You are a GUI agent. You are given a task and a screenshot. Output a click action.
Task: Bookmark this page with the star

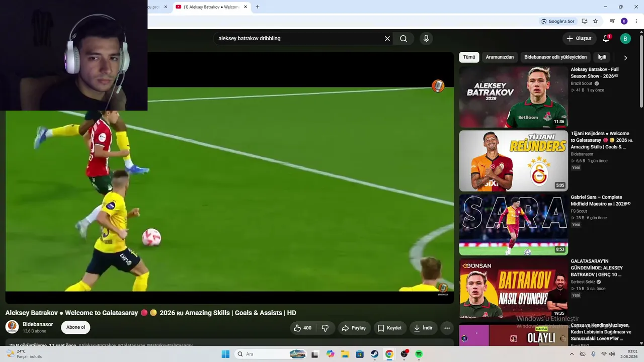click(595, 21)
